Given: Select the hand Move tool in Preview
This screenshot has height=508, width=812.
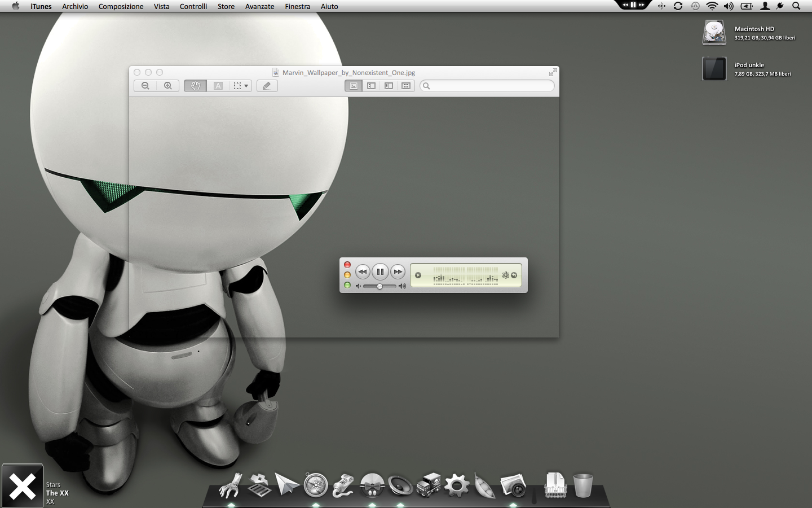Looking at the screenshot, I should 196,86.
